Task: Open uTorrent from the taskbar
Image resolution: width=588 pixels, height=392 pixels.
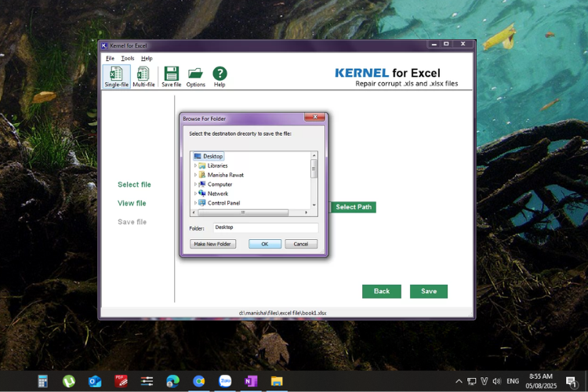Action: coord(69,382)
